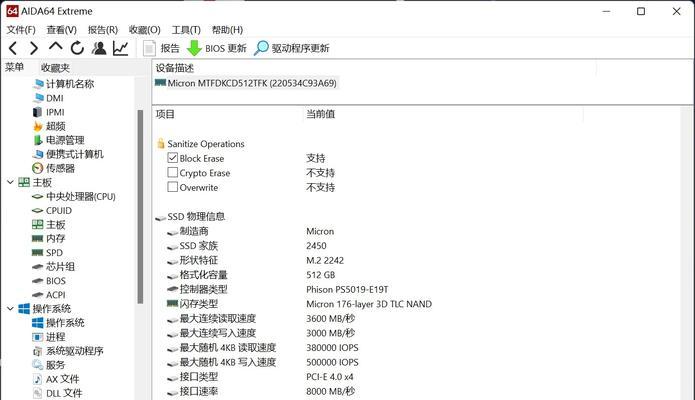695x400 pixels.
Task: Open the user profile icon in toolbar
Action: click(99, 48)
